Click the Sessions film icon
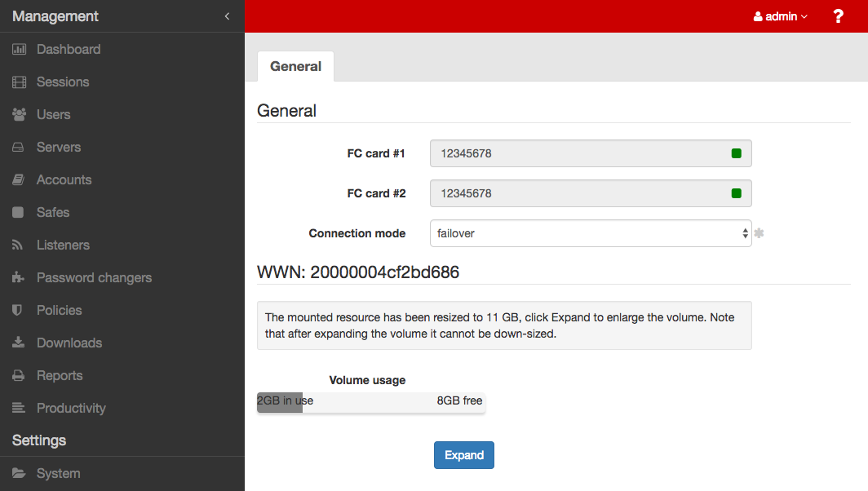868x491 pixels. coord(19,82)
